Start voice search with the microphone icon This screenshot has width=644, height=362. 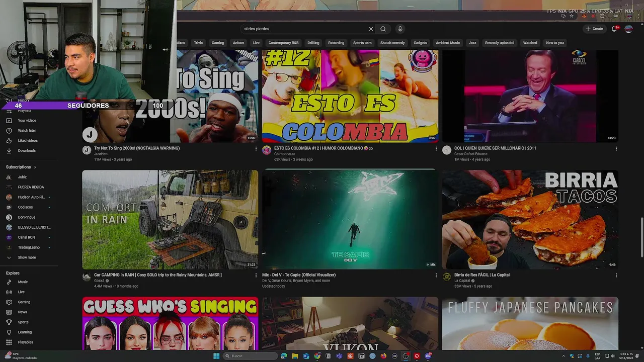coord(400,29)
